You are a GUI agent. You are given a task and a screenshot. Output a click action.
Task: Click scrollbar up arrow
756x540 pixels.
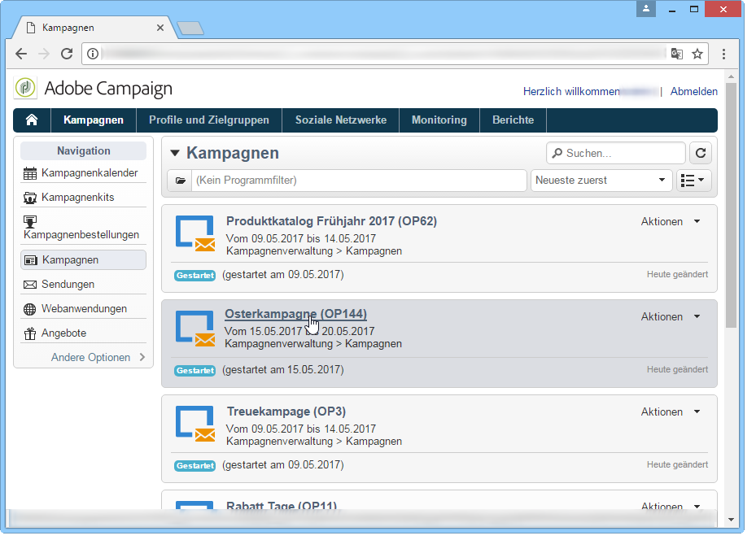[x=731, y=76]
